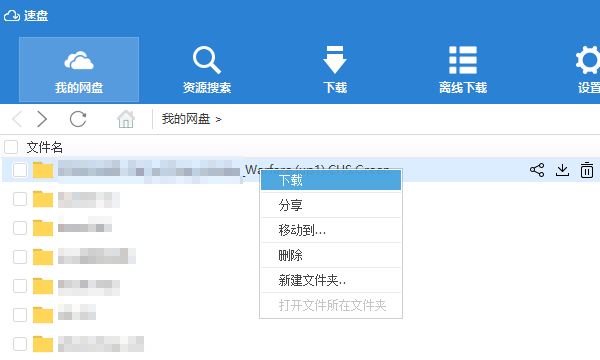This screenshot has width=600, height=360.
Task: Select 移动到... in the context menu
Action: tap(331, 230)
